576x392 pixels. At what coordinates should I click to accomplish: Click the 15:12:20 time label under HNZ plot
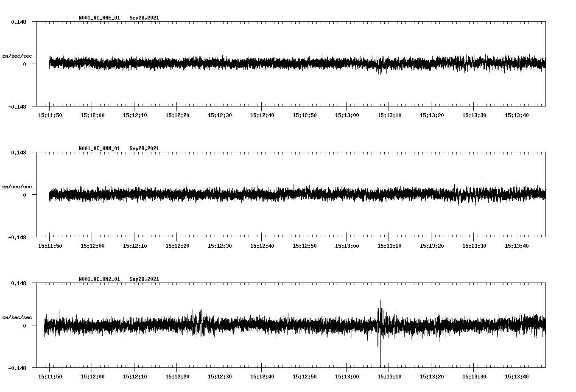177,377
